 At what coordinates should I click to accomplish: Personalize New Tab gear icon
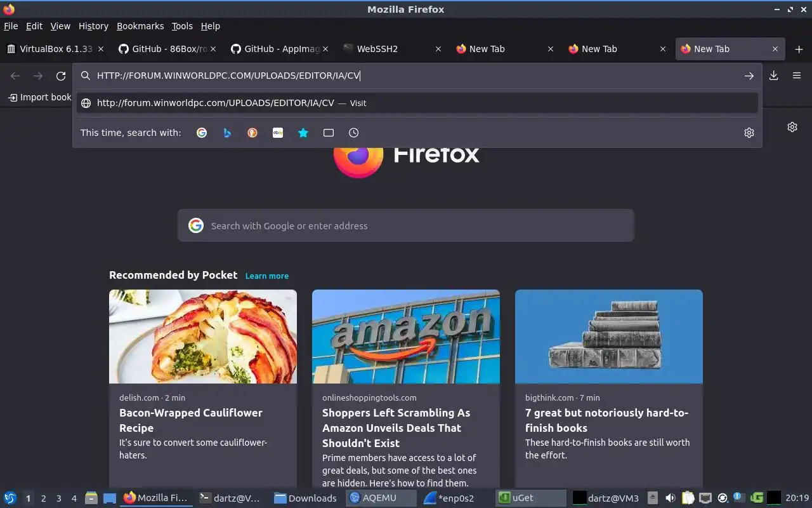point(792,127)
